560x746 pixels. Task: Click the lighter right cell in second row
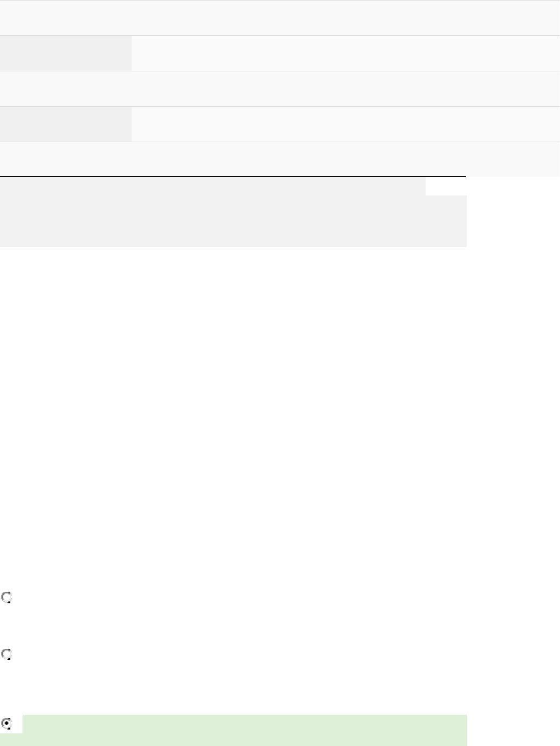pyautogui.click(x=346, y=53)
